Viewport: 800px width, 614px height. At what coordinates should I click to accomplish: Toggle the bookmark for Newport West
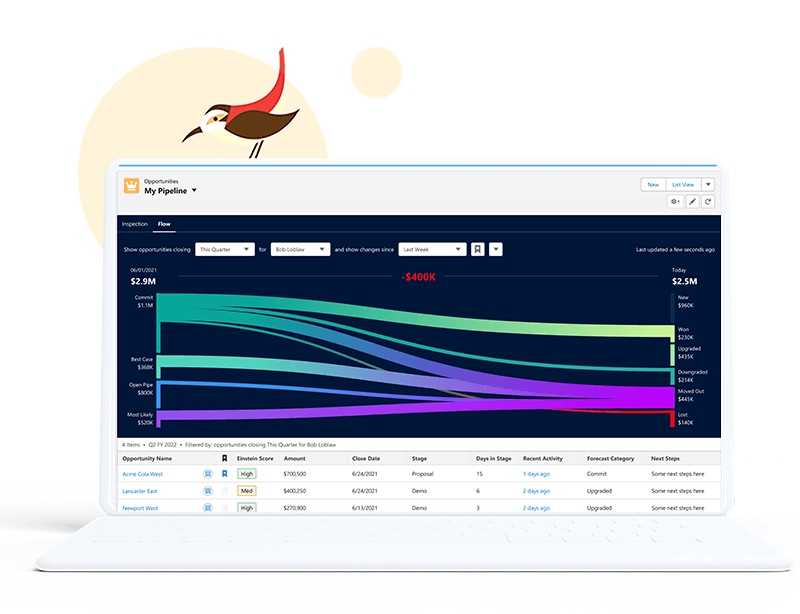[224, 507]
